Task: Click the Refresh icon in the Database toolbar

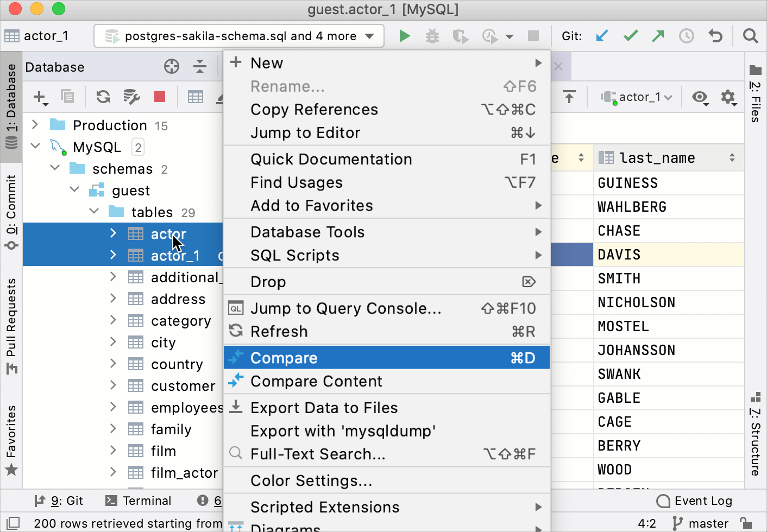Action: point(102,97)
